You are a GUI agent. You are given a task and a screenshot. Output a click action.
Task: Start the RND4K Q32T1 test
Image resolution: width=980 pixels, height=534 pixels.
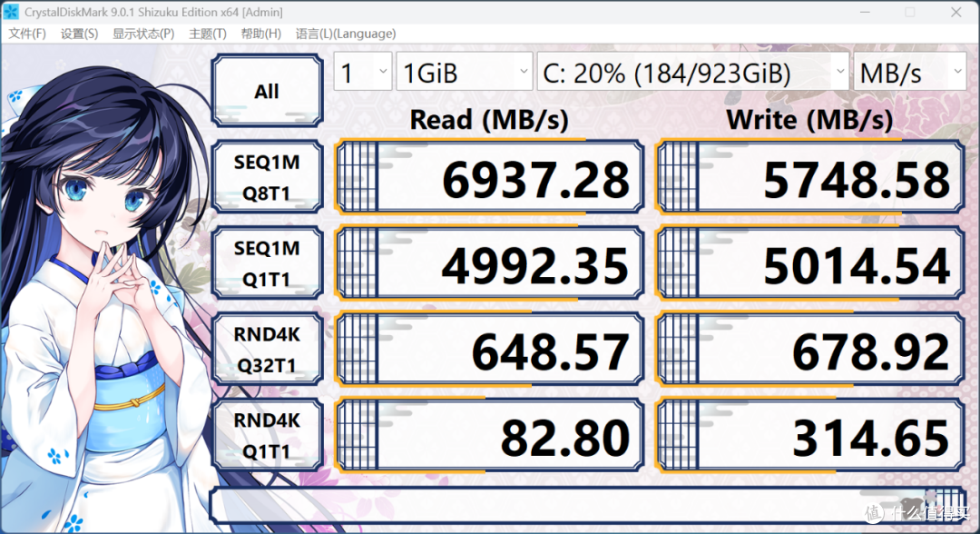(267, 349)
